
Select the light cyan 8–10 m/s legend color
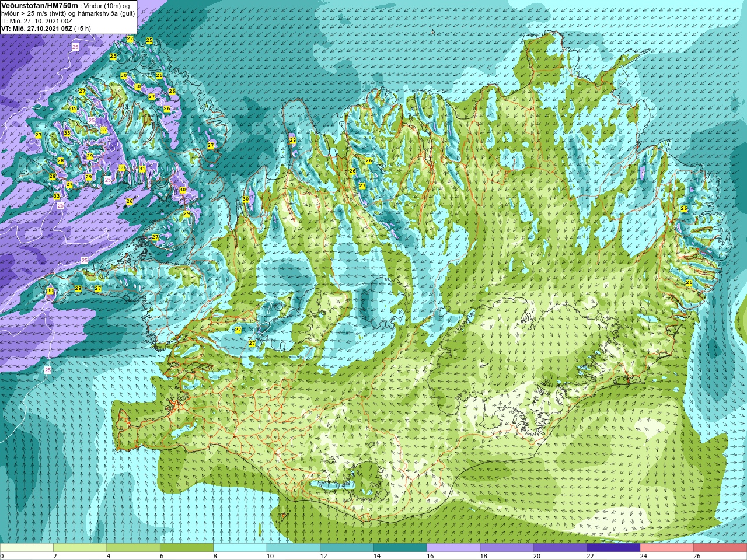(240, 548)
